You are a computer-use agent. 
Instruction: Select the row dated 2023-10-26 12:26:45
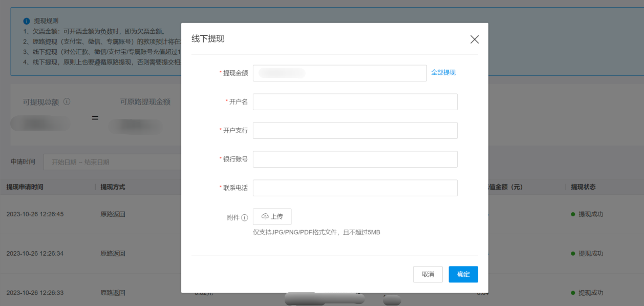coord(35,214)
